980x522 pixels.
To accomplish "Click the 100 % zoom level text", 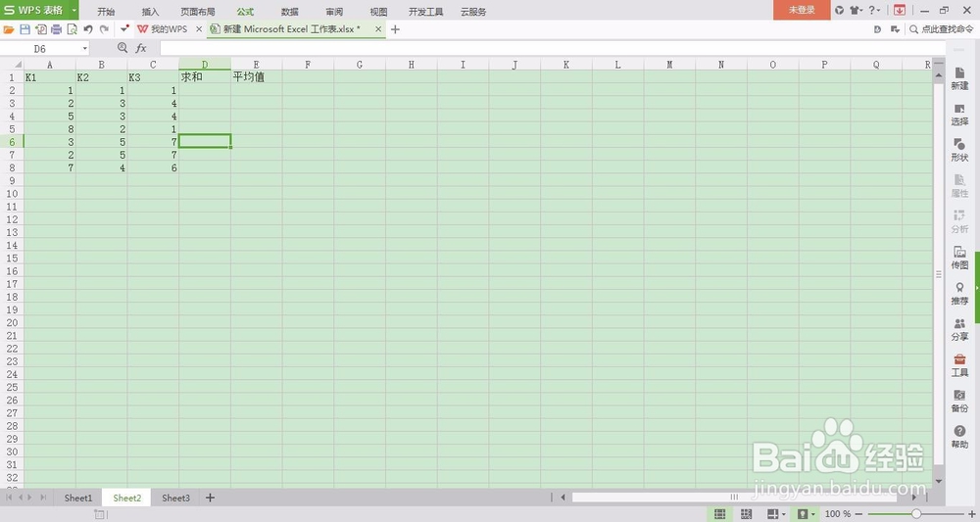I will (838, 514).
